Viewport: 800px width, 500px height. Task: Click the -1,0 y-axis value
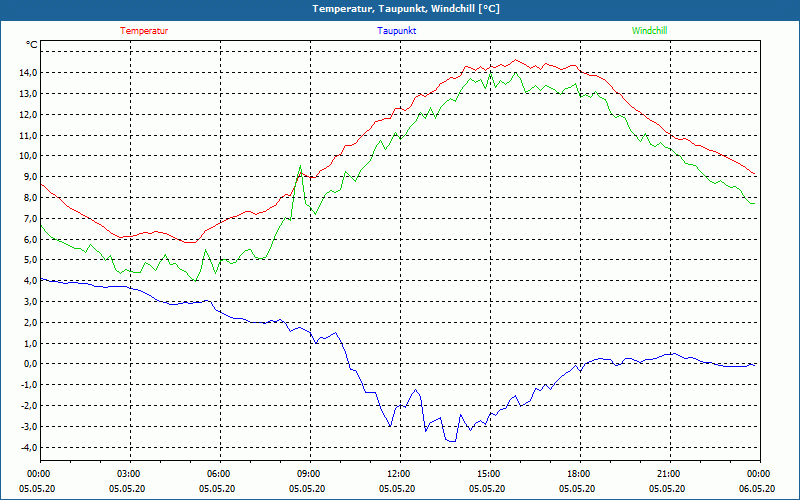29,385
